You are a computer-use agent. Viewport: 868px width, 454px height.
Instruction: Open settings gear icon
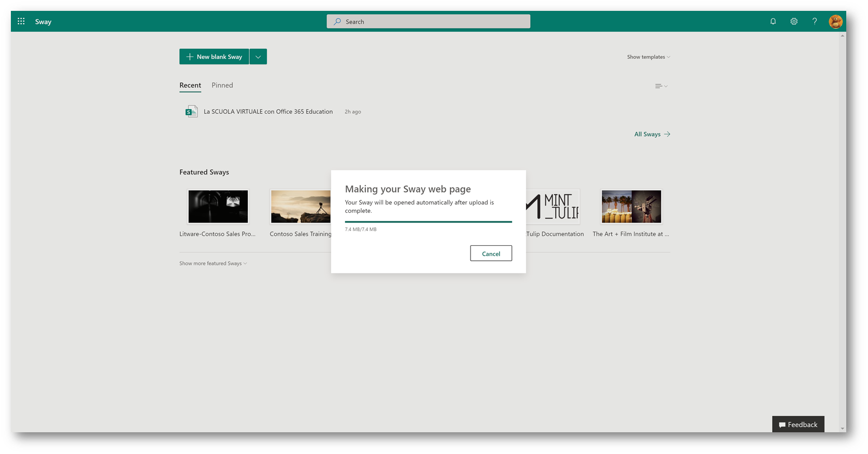793,21
